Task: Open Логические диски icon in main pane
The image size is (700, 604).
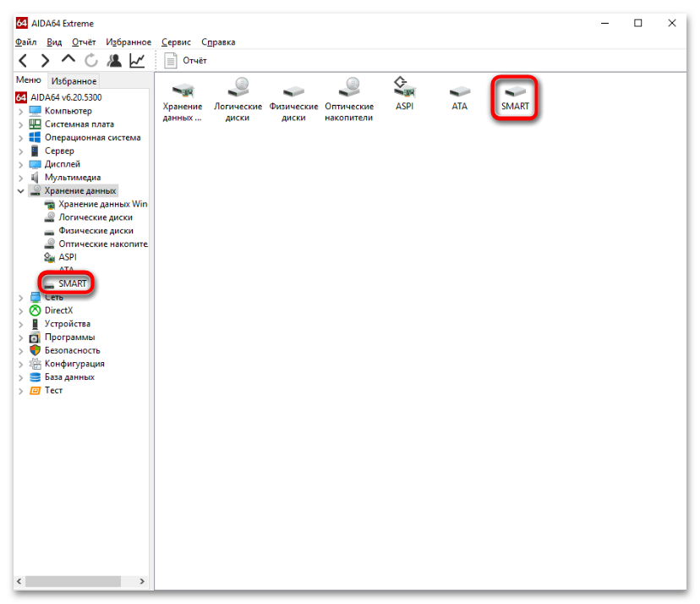Action: tap(238, 100)
